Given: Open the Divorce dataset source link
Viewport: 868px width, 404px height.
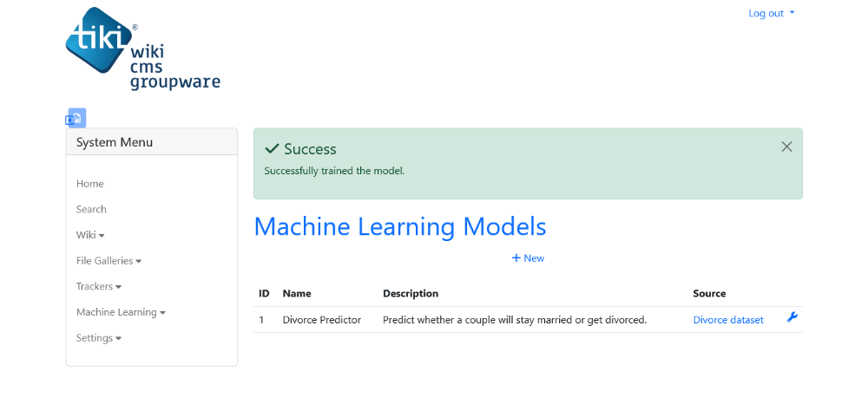Looking at the screenshot, I should click(728, 320).
